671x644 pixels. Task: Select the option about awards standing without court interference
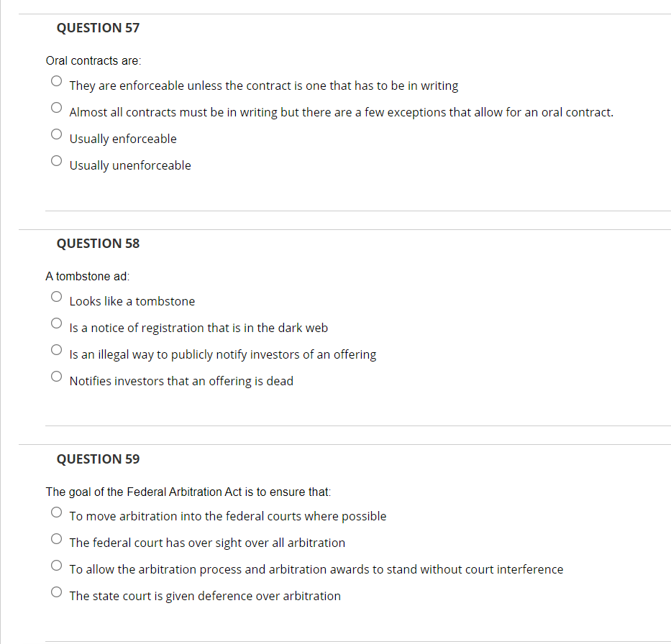coord(56,565)
